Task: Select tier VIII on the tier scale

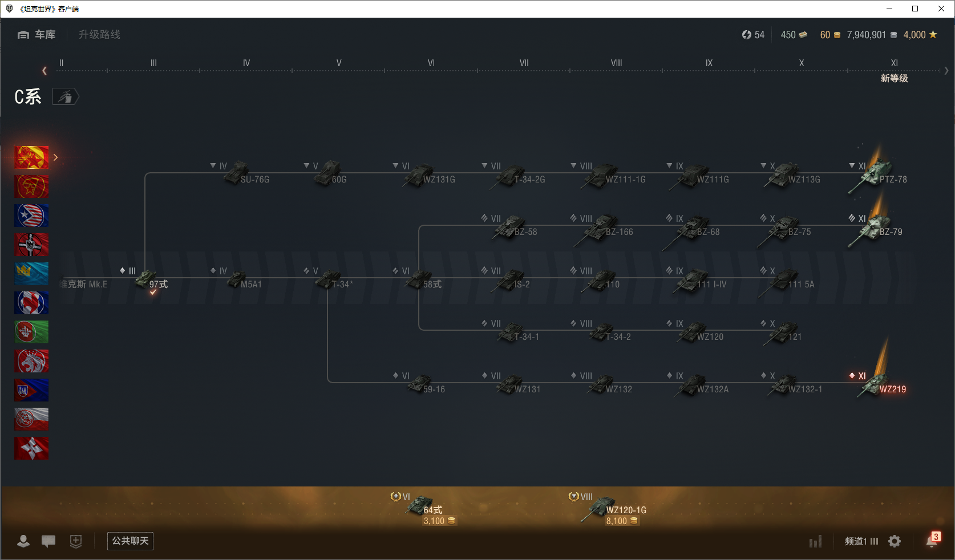Action: (617, 63)
